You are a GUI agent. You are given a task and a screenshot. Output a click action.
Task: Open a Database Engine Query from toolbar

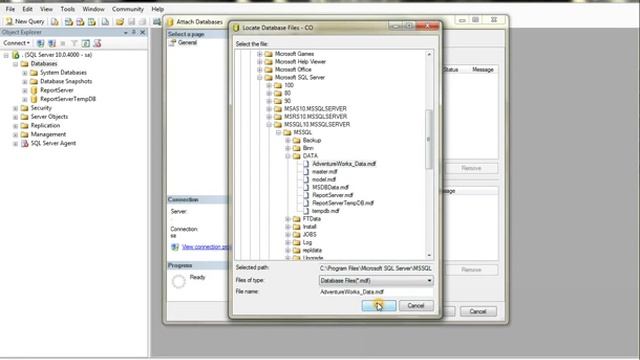pyautogui.click(x=55, y=22)
